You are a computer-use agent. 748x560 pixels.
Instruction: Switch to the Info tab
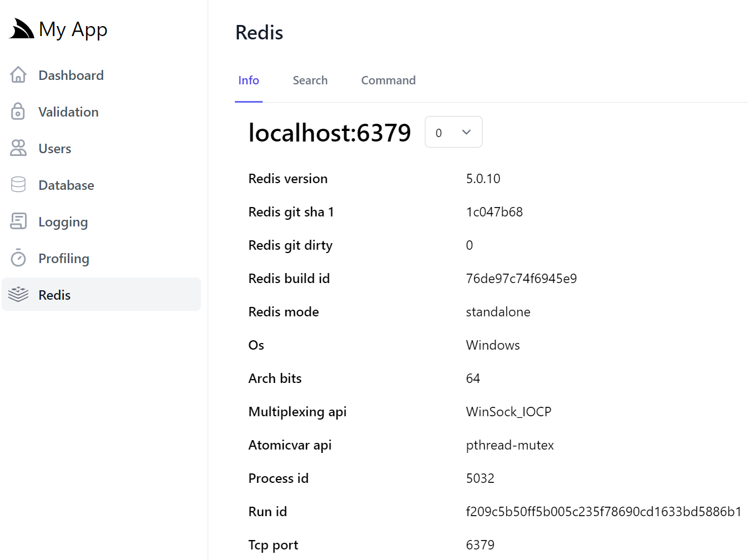coord(248,80)
